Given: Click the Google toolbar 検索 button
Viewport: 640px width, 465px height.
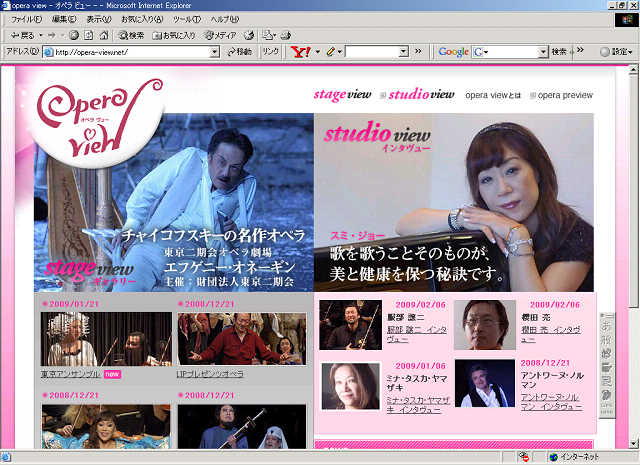Looking at the screenshot, I should [x=559, y=52].
